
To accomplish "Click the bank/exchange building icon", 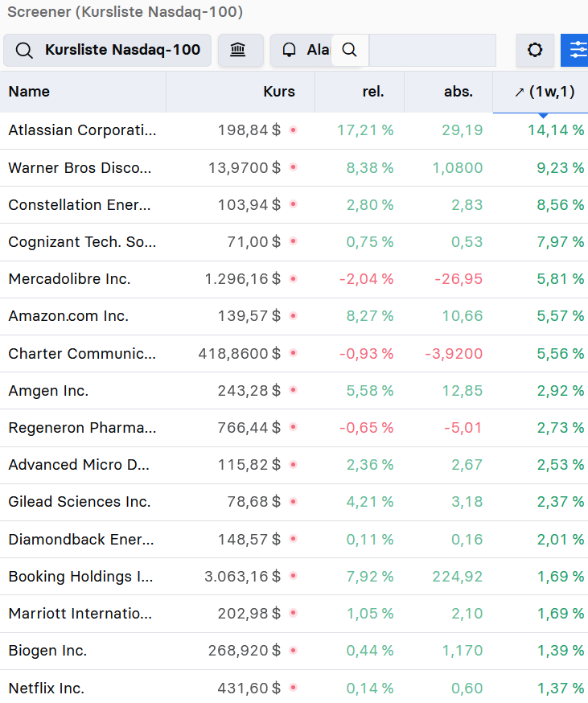I will [238, 51].
